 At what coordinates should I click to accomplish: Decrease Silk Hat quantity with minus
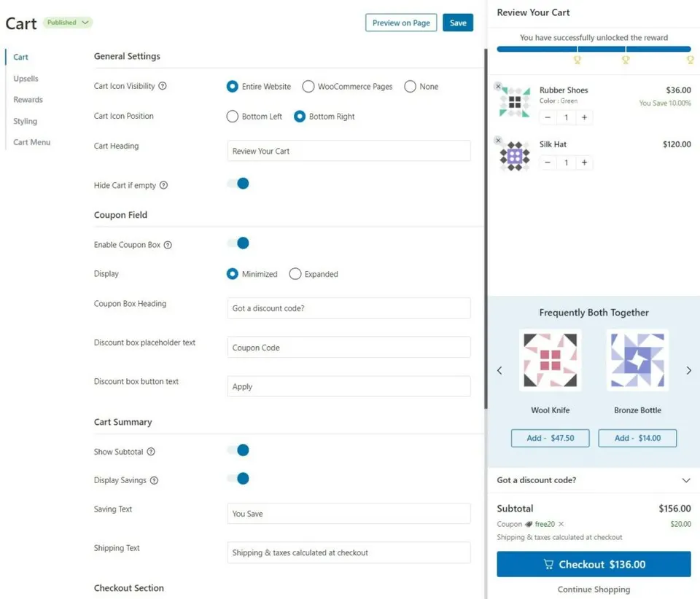coord(548,163)
